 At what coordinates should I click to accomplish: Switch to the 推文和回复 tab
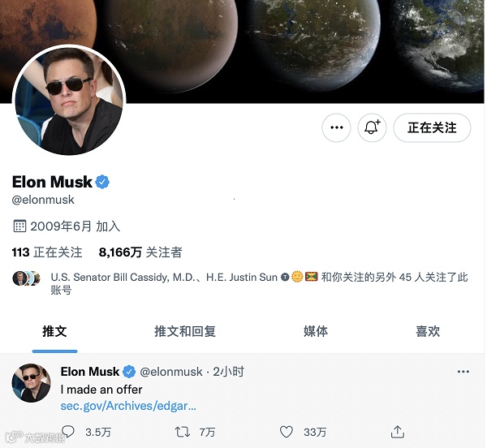185,331
